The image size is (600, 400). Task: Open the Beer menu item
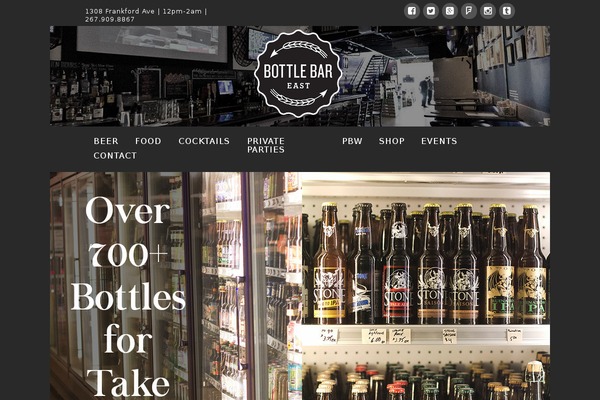click(x=106, y=141)
